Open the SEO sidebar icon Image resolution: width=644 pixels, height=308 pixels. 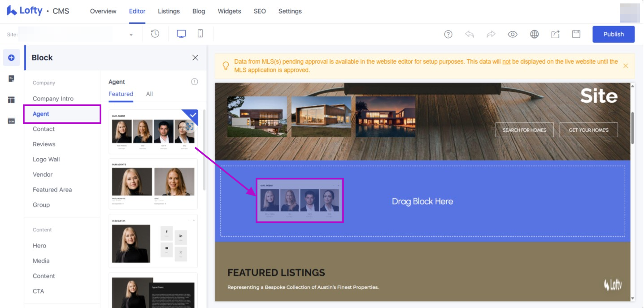click(x=12, y=121)
